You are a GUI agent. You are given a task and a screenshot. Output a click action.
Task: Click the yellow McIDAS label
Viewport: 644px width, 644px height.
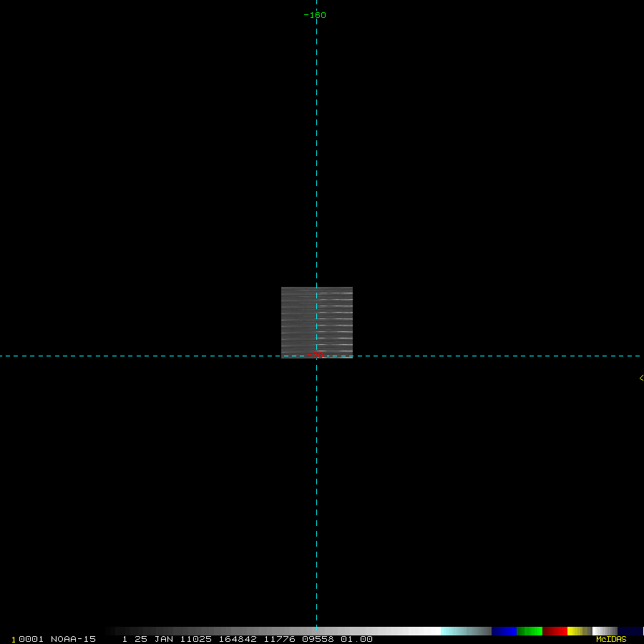tap(611, 639)
